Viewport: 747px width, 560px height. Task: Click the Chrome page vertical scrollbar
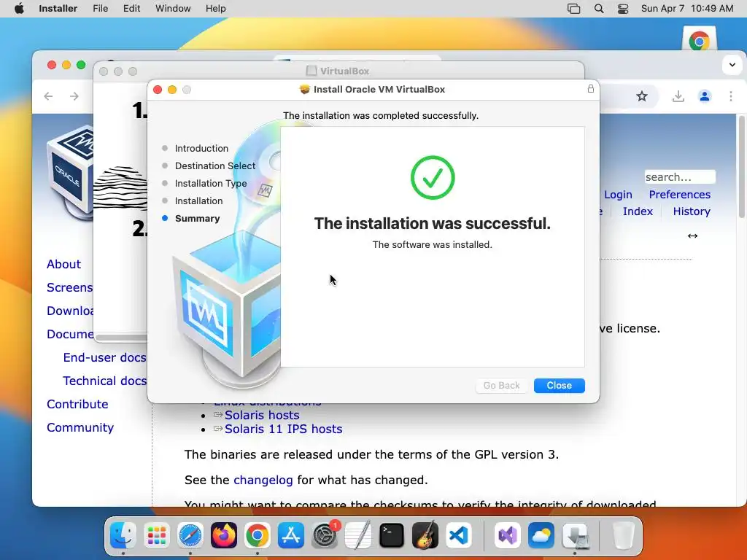[741, 167]
